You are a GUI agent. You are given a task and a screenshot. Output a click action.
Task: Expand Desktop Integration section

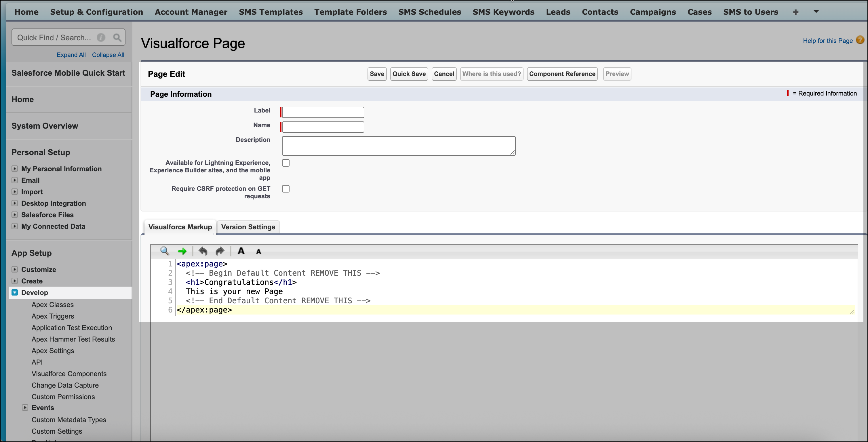click(14, 203)
